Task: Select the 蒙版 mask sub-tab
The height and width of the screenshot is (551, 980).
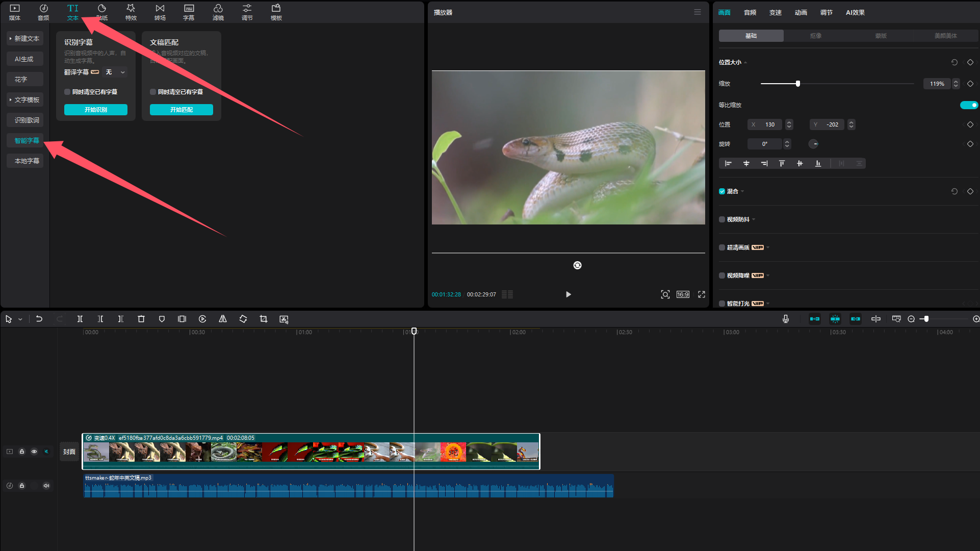Action: pyautogui.click(x=881, y=36)
